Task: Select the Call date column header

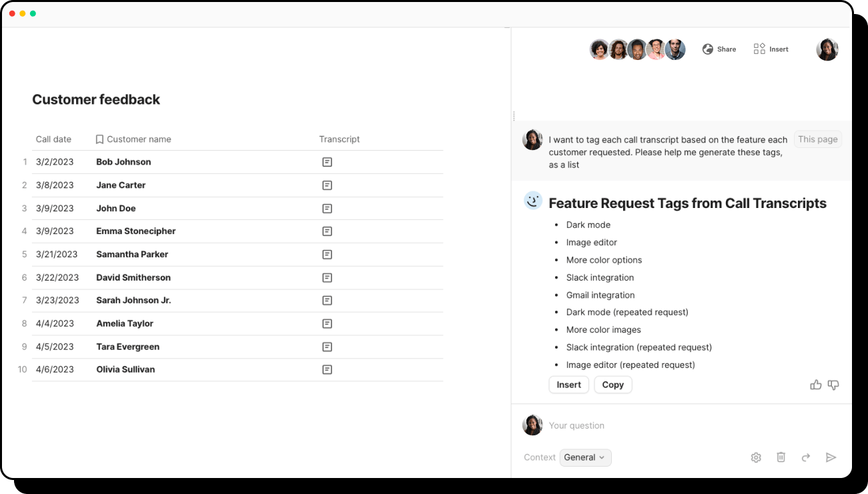Action: click(53, 139)
